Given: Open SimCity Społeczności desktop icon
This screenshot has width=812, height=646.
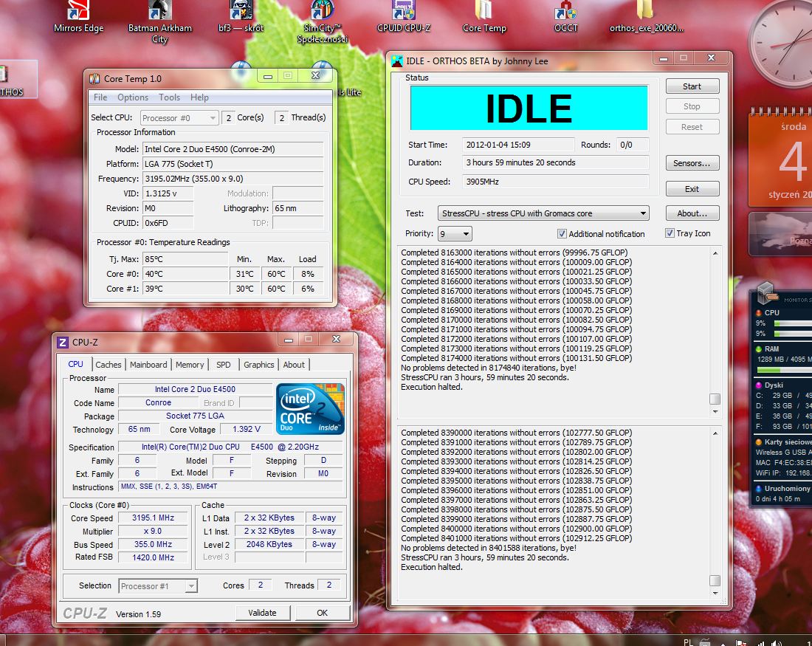Looking at the screenshot, I should [x=322, y=21].
